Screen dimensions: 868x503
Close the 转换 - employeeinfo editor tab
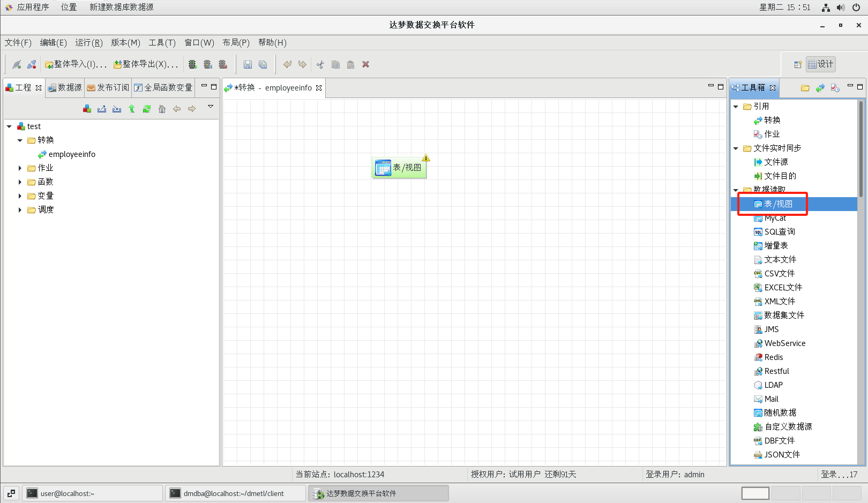point(319,88)
